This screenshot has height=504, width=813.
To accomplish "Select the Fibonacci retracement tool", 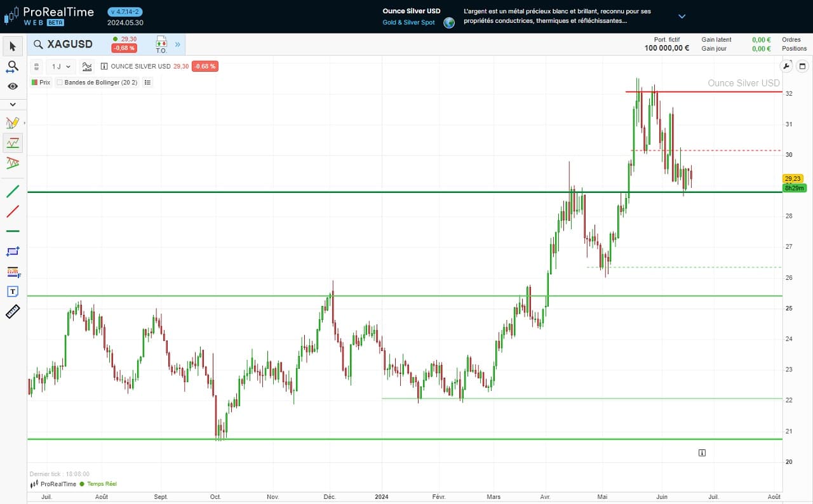I will pos(13,272).
